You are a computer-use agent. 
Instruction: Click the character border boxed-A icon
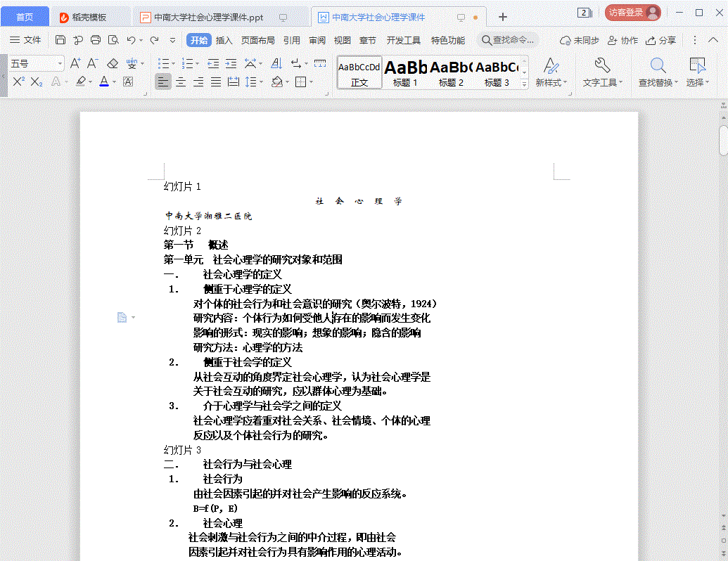(x=128, y=82)
